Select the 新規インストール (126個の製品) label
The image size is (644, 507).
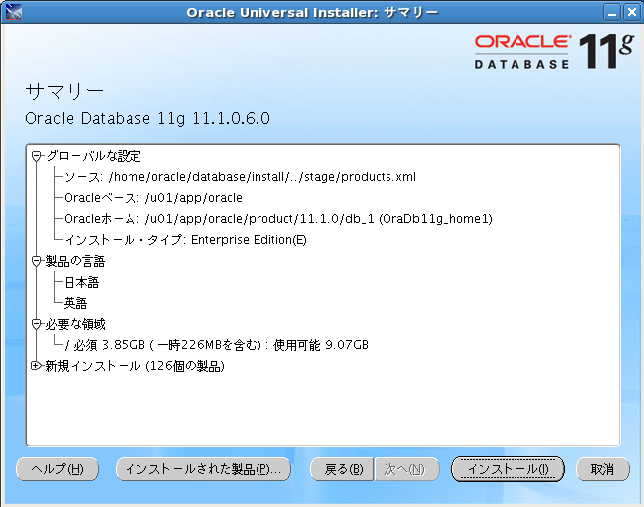coord(135,366)
